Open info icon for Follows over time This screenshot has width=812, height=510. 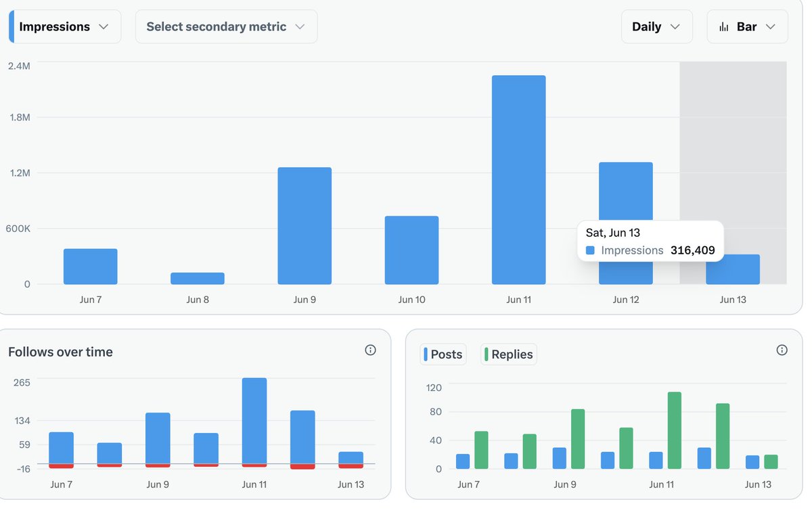[370, 350]
